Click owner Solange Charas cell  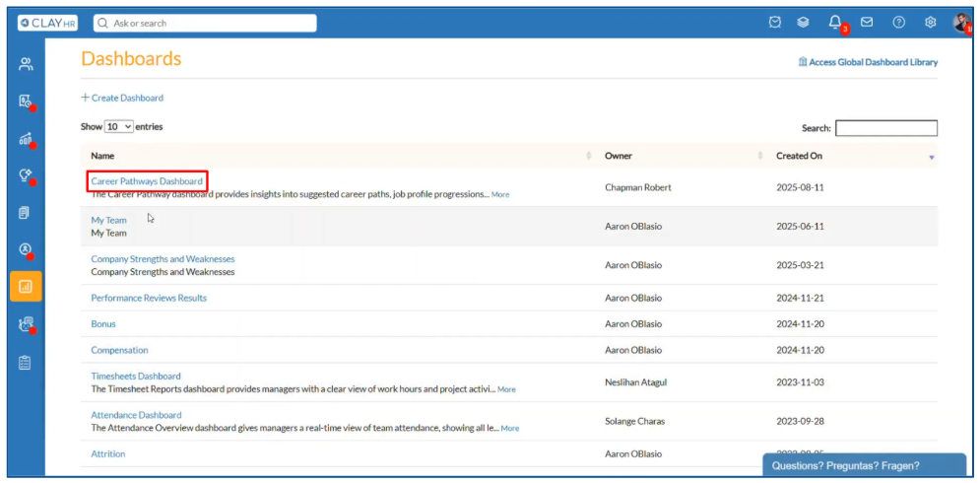click(x=635, y=421)
